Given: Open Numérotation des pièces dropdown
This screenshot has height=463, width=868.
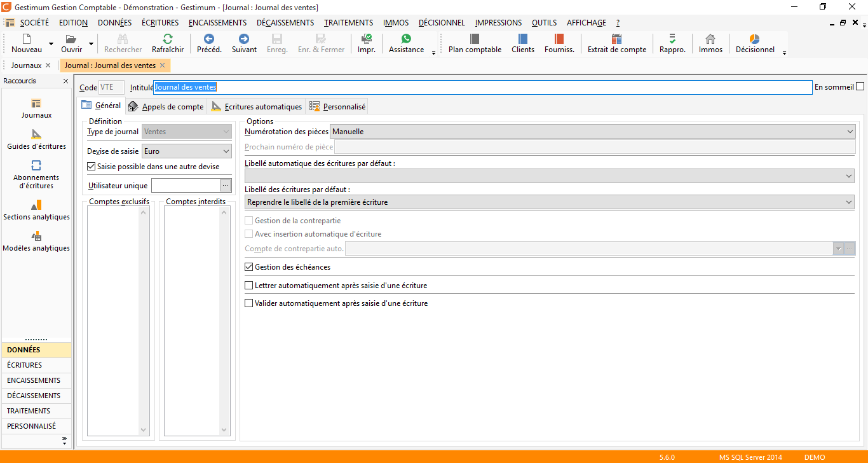Looking at the screenshot, I should (850, 132).
